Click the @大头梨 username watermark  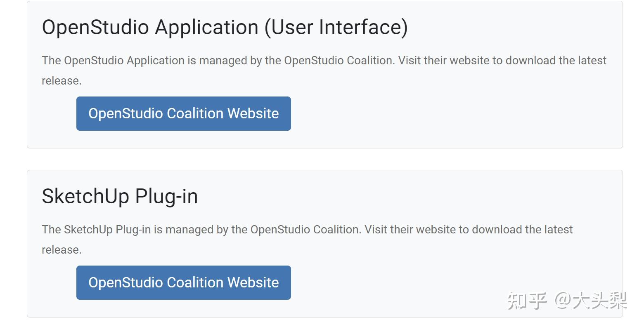coord(591,301)
